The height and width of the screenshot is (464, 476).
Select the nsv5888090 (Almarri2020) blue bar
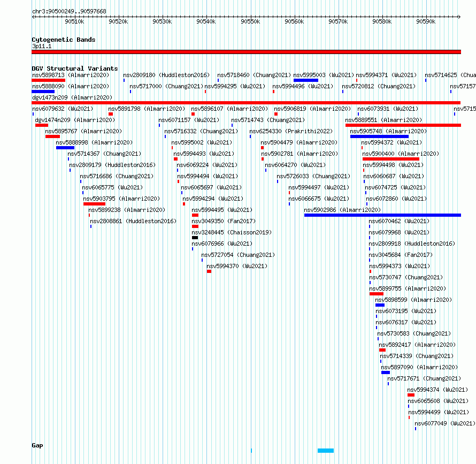pyautogui.click(x=43, y=92)
